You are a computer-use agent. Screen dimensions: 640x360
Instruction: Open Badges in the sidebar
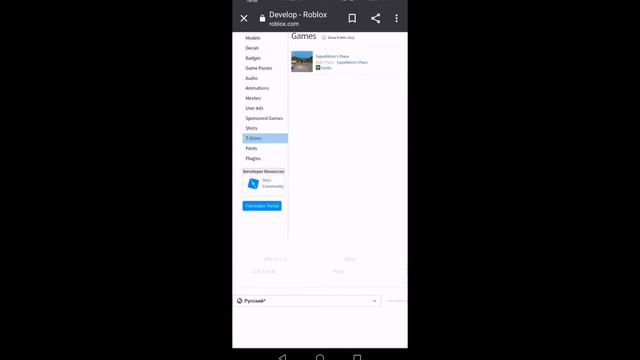[253, 58]
